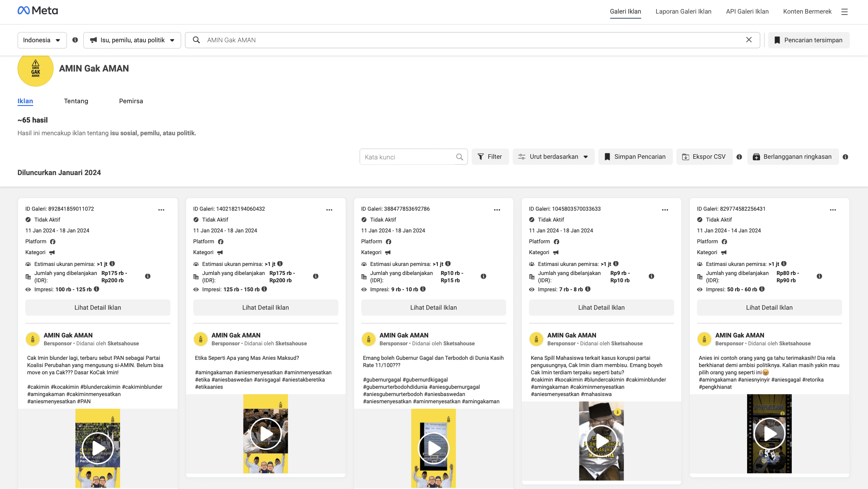The image size is (868, 489).
Task: Open the Isu, pemilu, atau politik category dropdown
Action: click(132, 40)
